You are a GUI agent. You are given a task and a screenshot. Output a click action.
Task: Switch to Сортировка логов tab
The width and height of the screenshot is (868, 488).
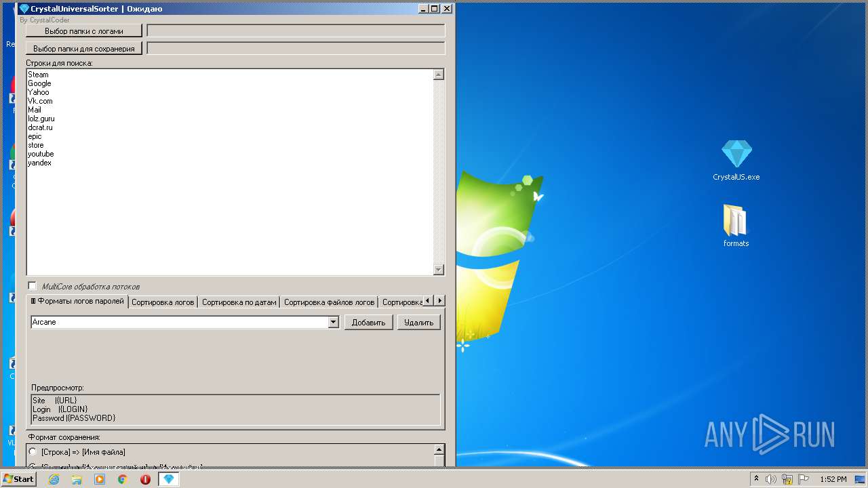point(163,302)
